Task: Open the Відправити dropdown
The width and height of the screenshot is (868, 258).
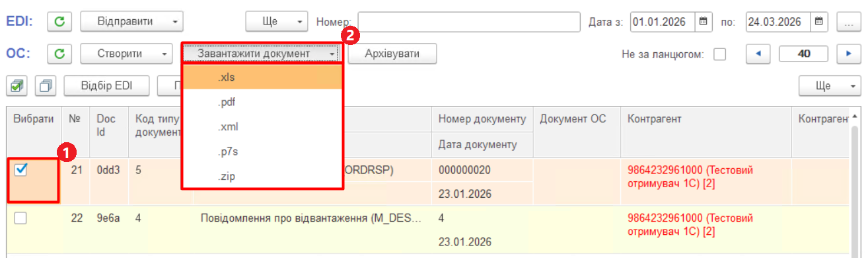Action: [x=131, y=22]
